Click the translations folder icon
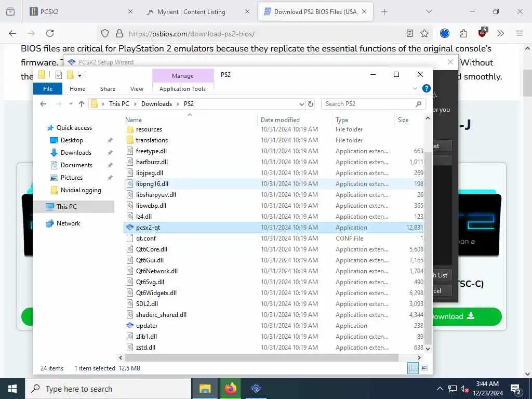532x399 pixels. (129, 140)
